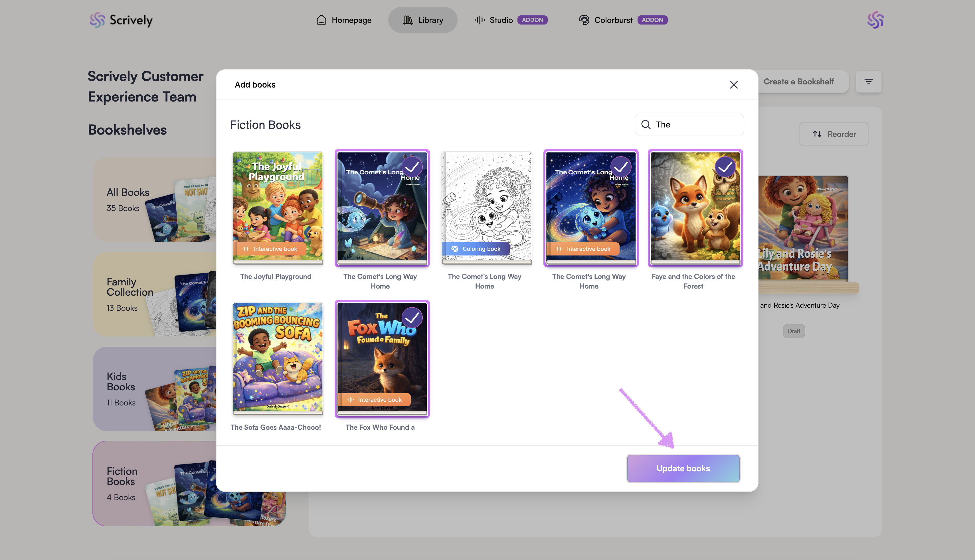Image resolution: width=975 pixels, height=560 pixels.
Task: Click the Interactive book badge on the Fox book
Action: 375,400
